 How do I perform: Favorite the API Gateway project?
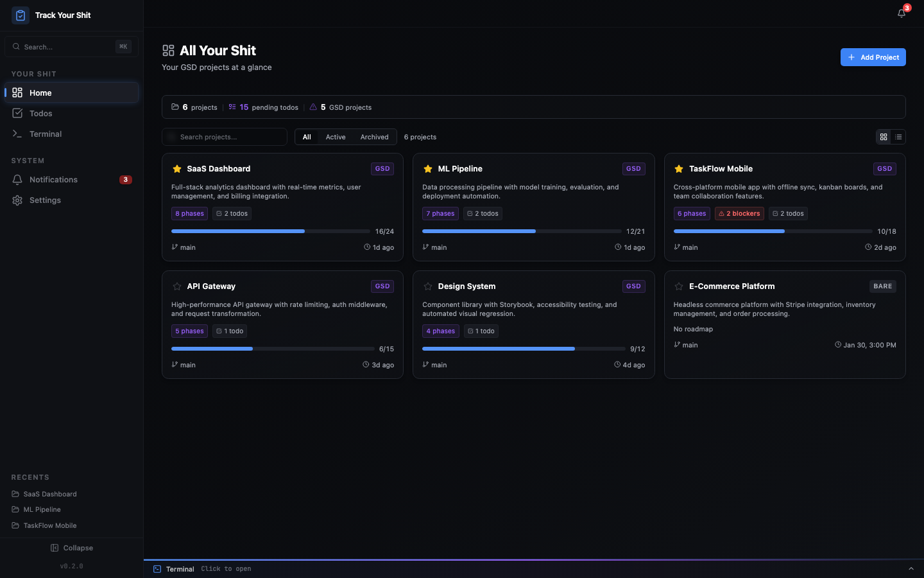coord(177,286)
